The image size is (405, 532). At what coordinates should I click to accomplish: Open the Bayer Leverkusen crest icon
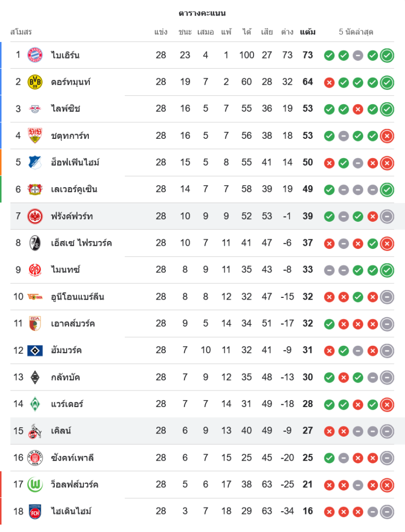[35, 189]
